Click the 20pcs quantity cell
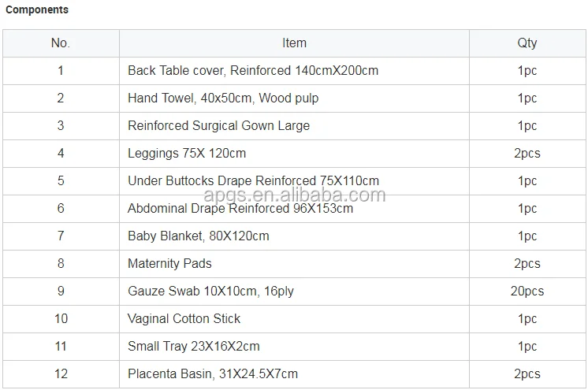Image resolution: width=588 pixels, height=390 pixels. [x=527, y=292]
